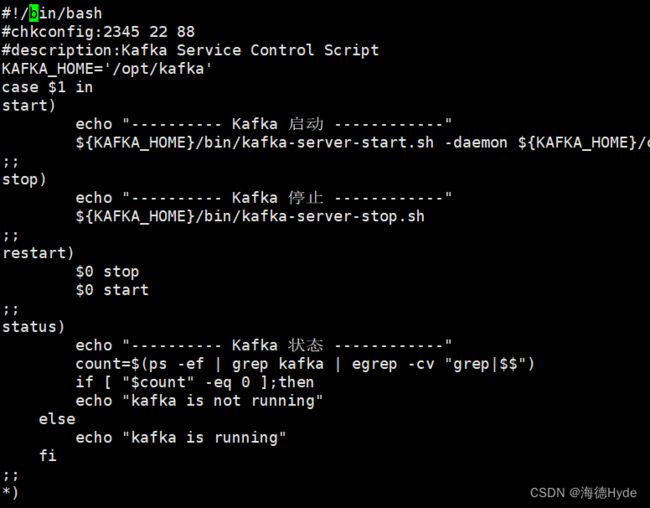Viewport: 650px width, 508px height.
Task: Click the 'start)' case label
Action: (29, 106)
